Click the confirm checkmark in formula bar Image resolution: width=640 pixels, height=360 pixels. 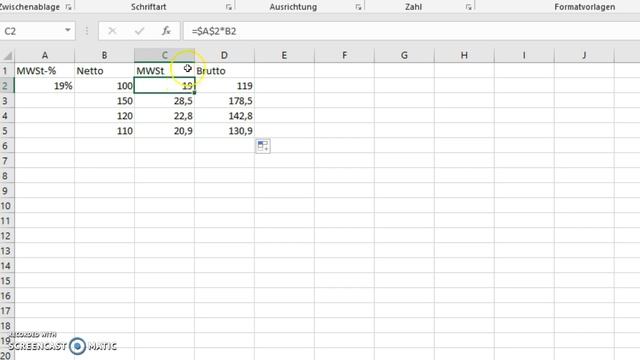(139, 31)
